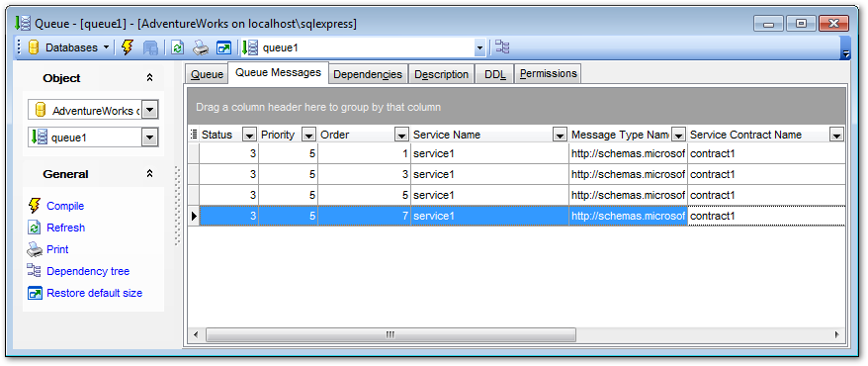Click the Print icon in toolbar

pos(201,48)
